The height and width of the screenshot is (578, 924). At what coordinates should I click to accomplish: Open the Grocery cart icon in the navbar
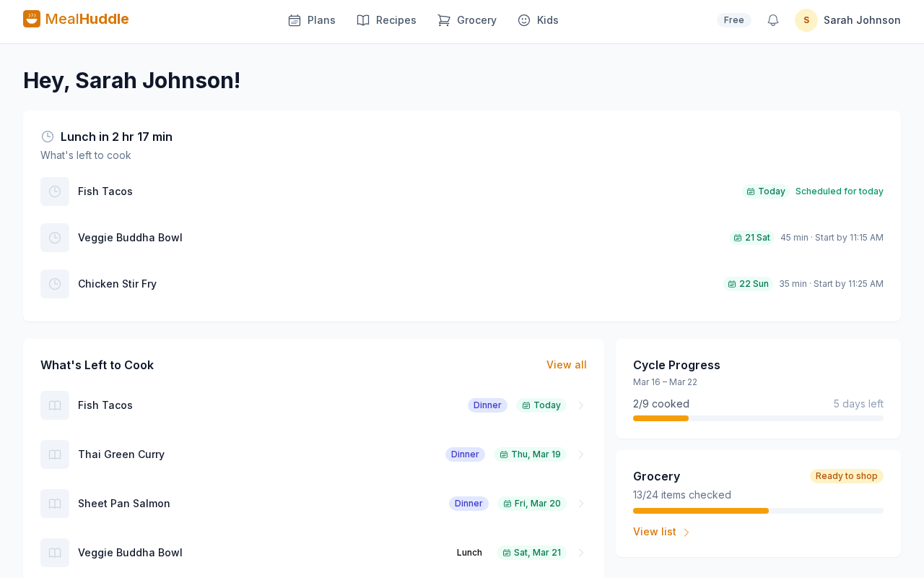(x=443, y=20)
